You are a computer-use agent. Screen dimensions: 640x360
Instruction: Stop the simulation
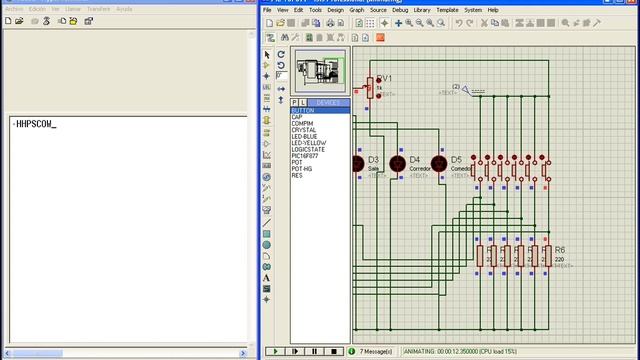334,351
